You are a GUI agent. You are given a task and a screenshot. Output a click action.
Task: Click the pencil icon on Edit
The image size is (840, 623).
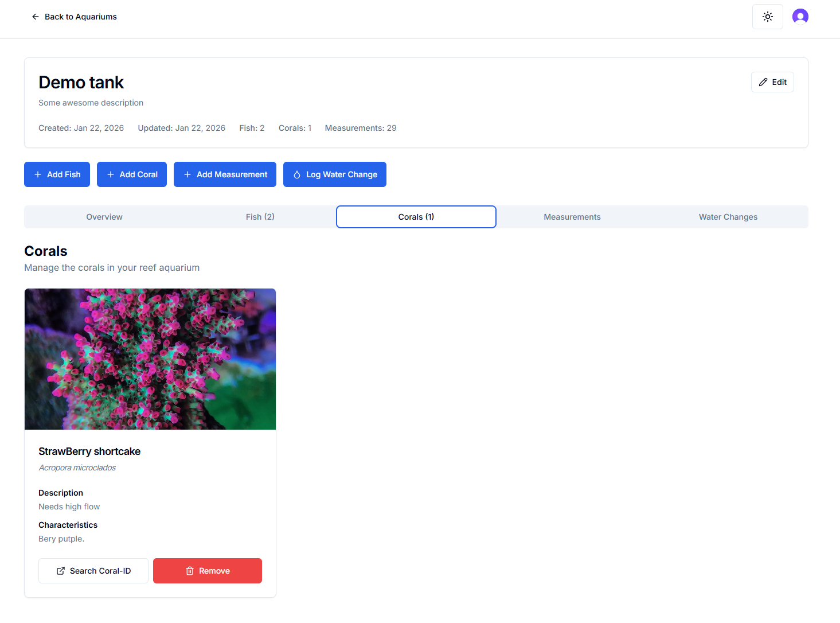point(763,82)
